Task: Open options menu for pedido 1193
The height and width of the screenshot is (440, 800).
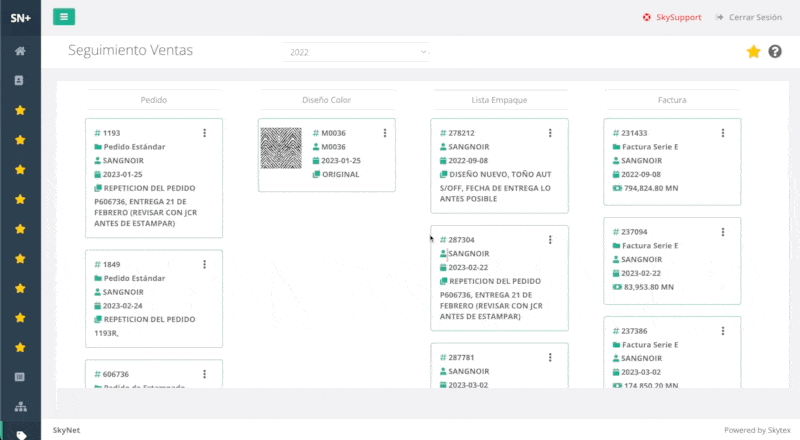Action: [x=205, y=133]
